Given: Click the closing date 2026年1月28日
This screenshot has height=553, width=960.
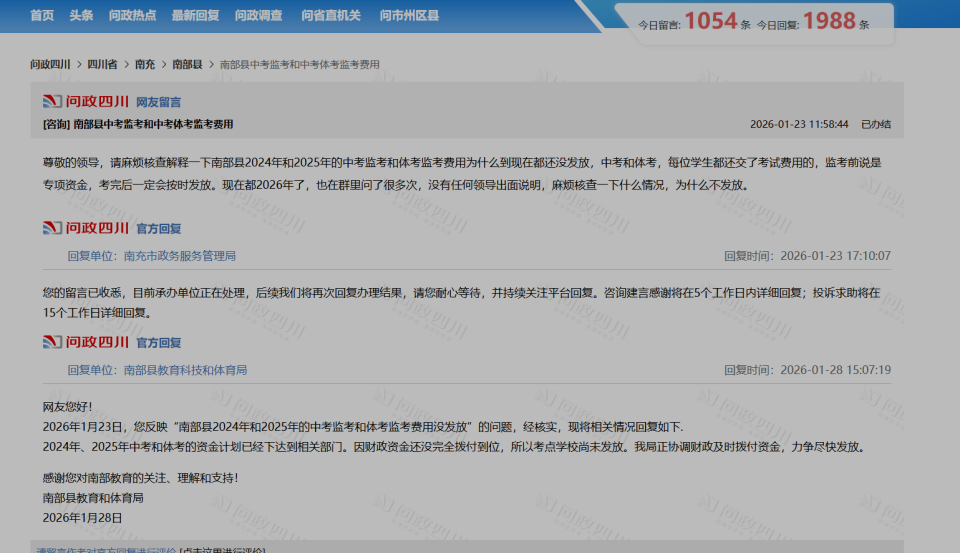Looking at the screenshot, I should [x=83, y=518].
